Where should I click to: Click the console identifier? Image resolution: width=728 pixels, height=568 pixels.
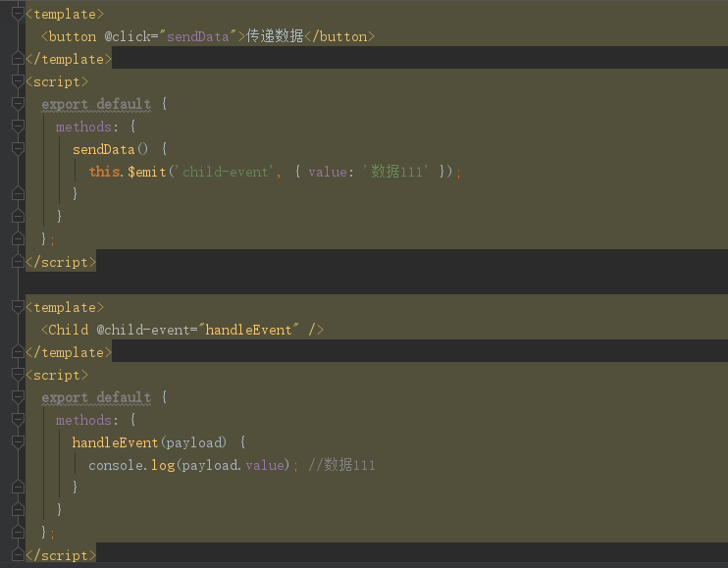[x=116, y=465]
